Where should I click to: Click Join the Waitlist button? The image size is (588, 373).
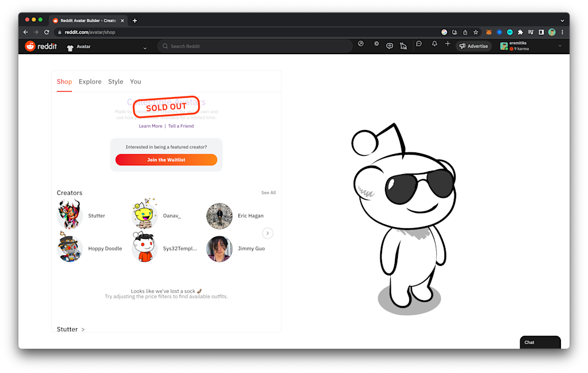pos(166,159)
